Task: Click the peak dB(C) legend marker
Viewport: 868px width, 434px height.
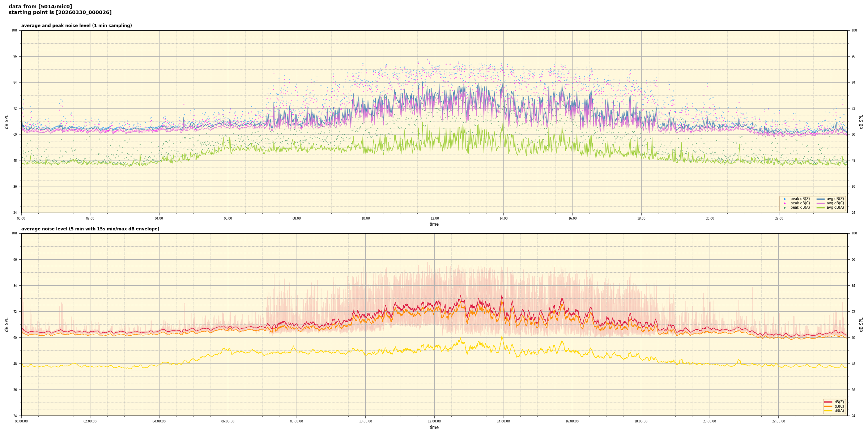Action: tap(784, 203)
